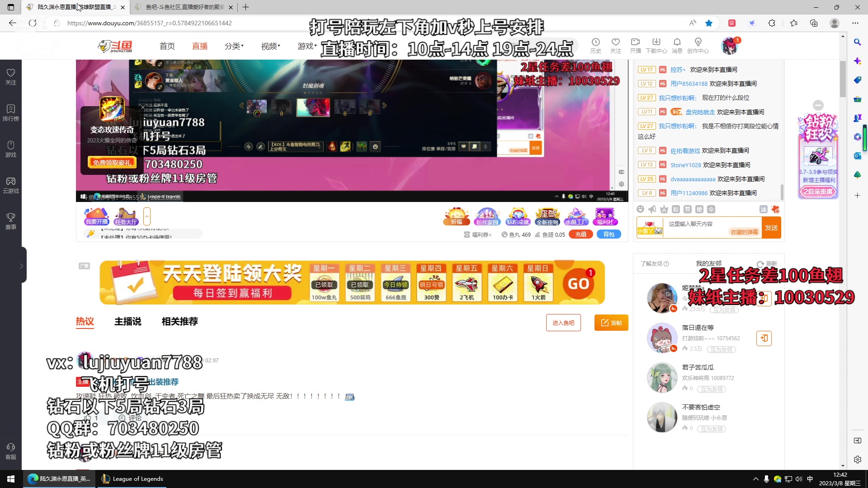This screenshot has height=488, width=868.
Task: Open 落日還在等 neighbor avatar
Action: coord(662,338)
